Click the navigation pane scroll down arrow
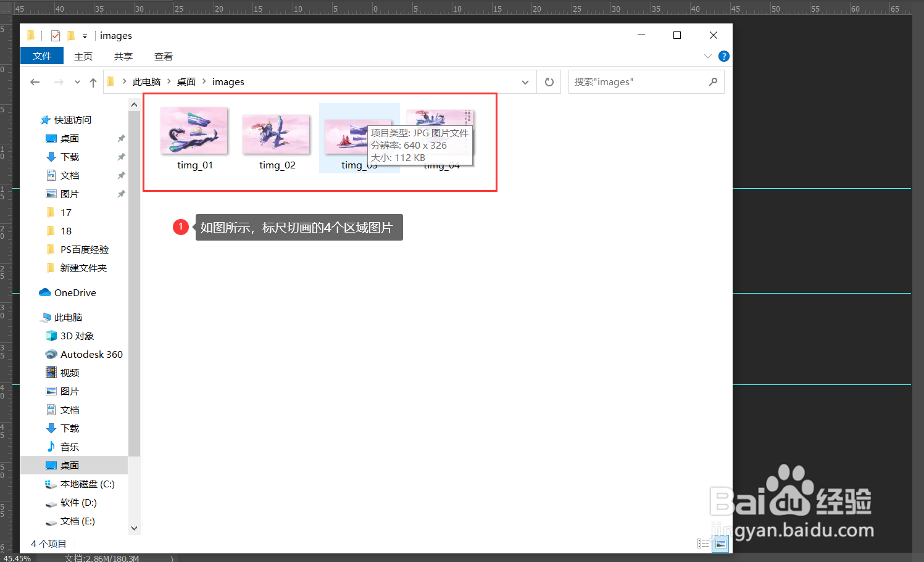Viewport: 924px width, 562px height. pos(135,529)
